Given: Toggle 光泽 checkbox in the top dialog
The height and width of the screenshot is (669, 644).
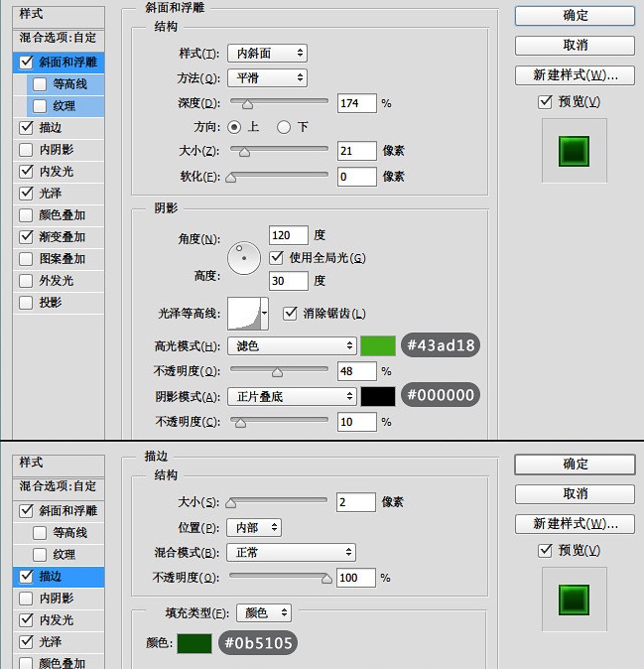Looking at the screenshot, I should (27, 194).
